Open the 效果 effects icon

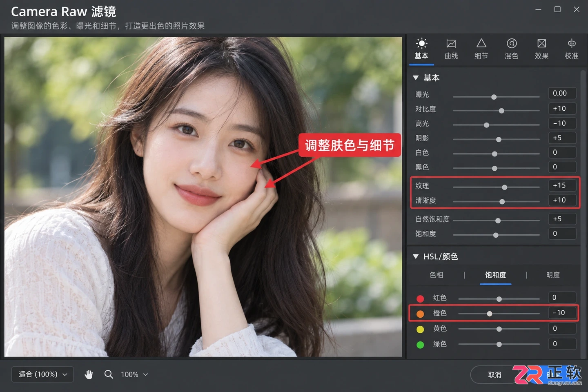tap(541, 43)
